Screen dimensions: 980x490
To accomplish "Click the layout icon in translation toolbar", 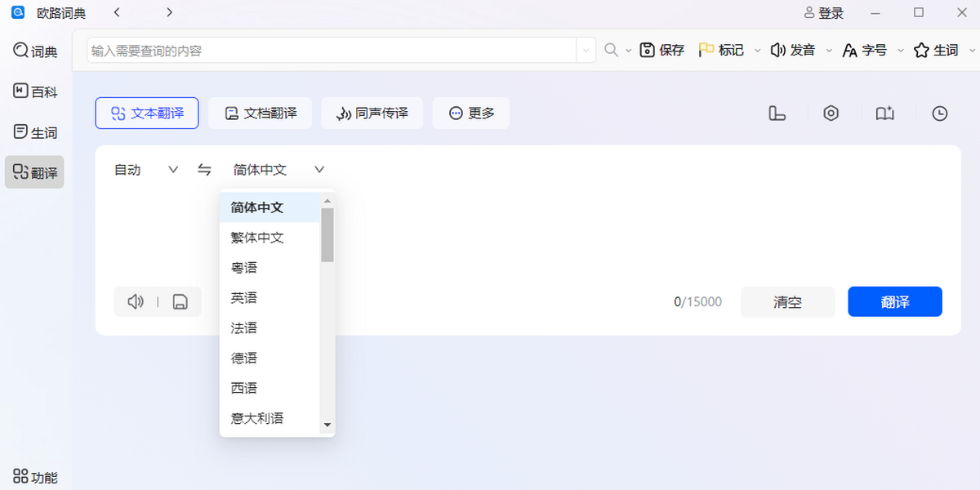I will pos(777,114).
